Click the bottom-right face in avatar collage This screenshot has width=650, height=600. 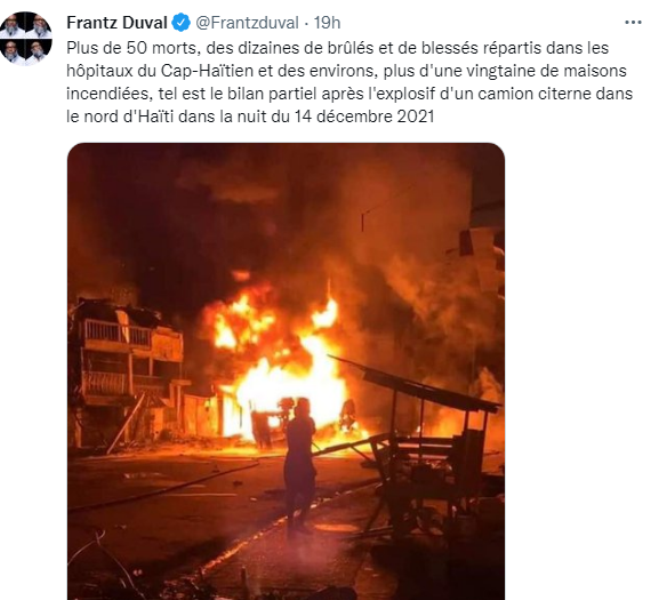39,51
